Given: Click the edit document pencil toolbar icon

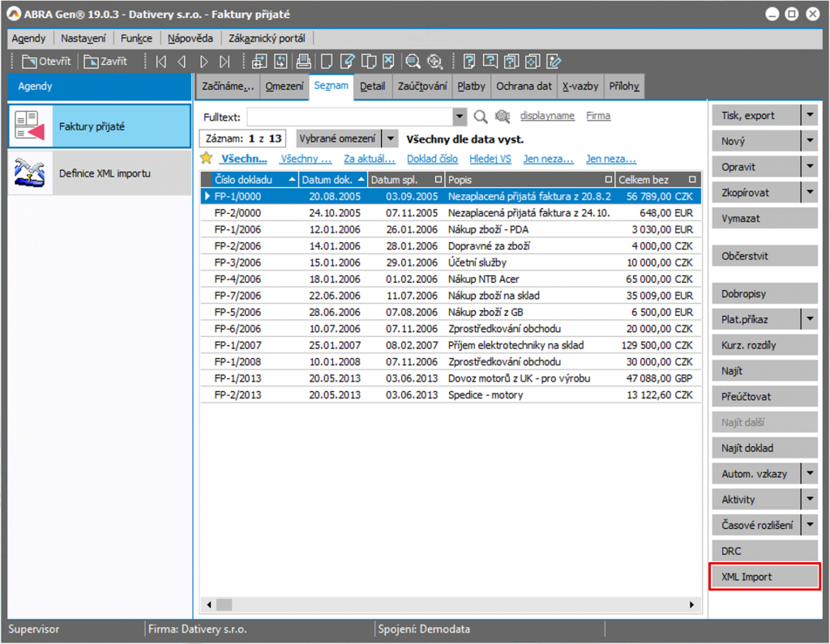Looking at the screenshot, I should coord(347,62).
